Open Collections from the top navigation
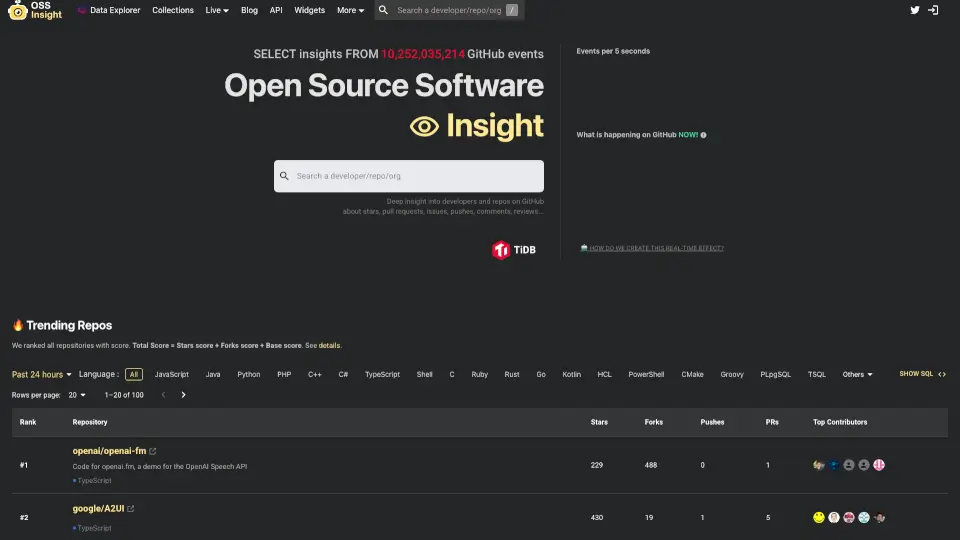This screenshot has height=540, width=960. click(x=173, y=10)
